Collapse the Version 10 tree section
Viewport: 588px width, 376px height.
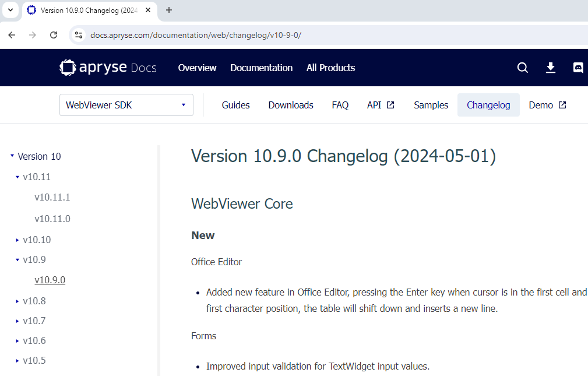[x=12, y=155]
